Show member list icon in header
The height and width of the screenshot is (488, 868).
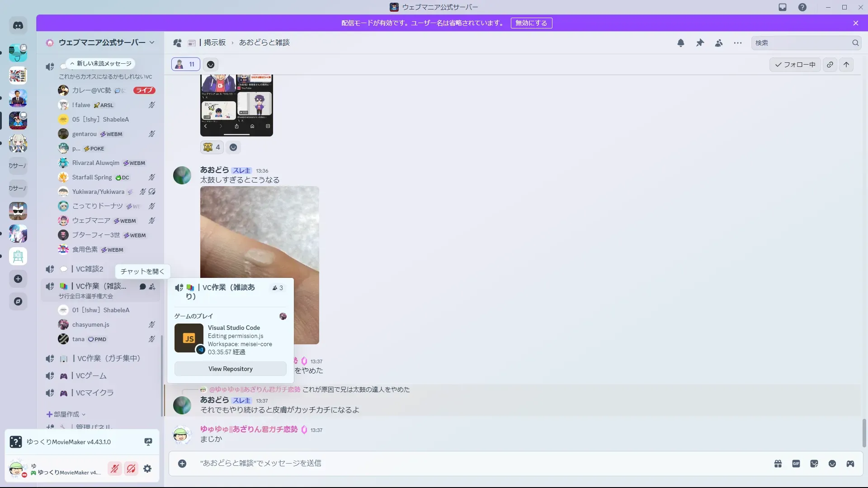tap(719, 43)
